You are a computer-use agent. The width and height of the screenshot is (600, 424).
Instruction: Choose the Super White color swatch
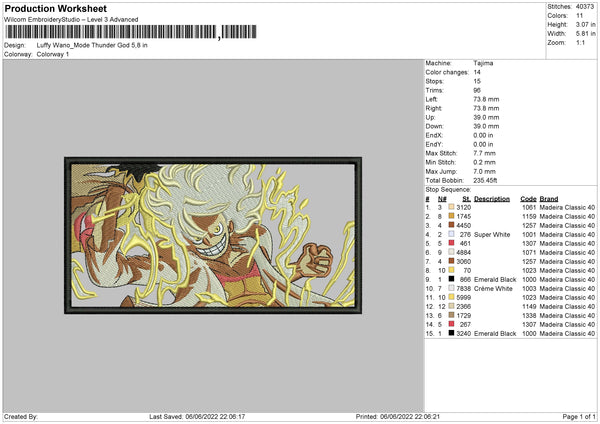click(x=452, y=234)
